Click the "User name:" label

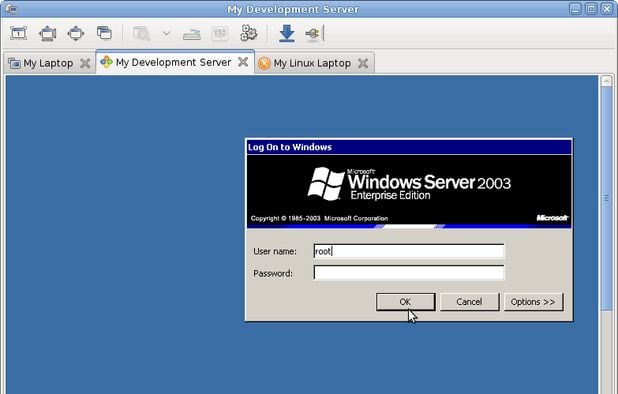[x=275, y=251]
